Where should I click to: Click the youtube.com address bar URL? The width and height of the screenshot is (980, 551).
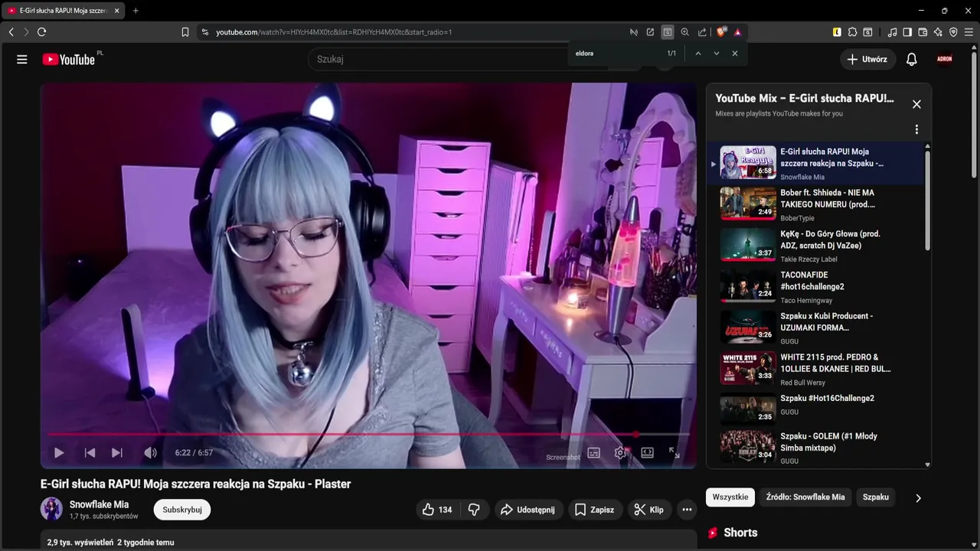click(334, 32)
